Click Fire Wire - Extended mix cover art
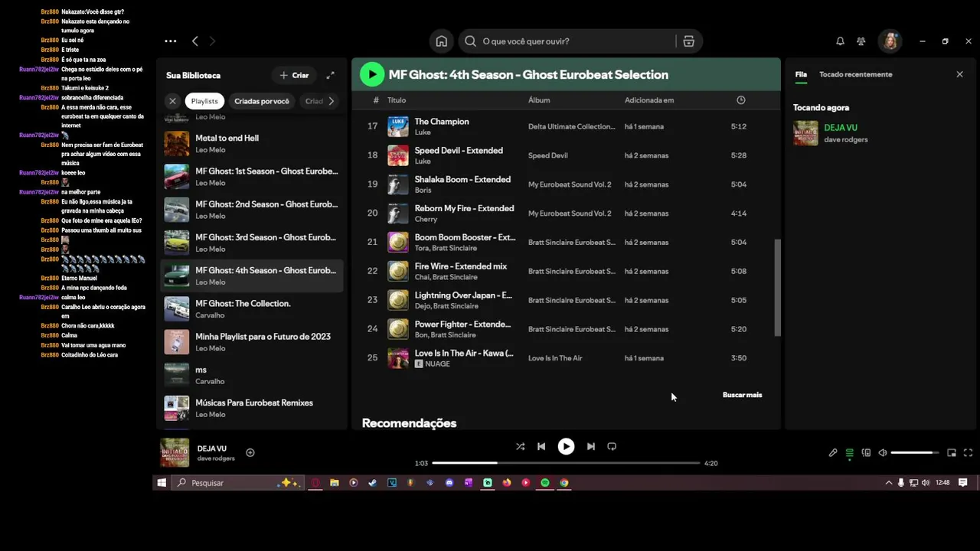The width and height of the screenshot is (980, 551). (398, 271)
